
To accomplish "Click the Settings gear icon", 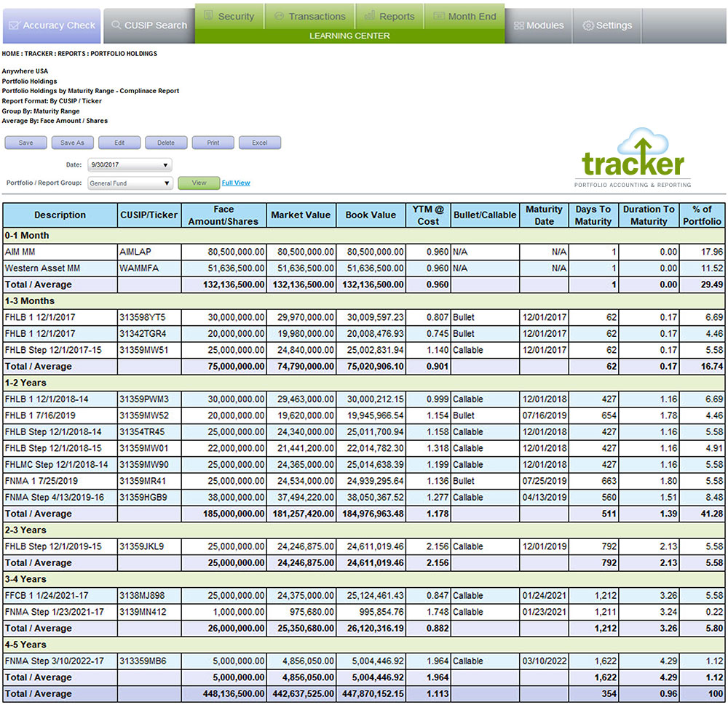I will coord(588,25).
